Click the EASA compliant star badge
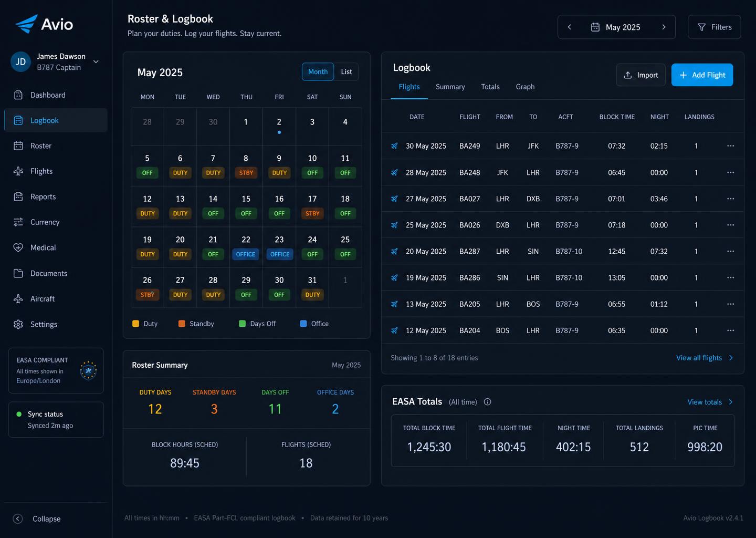Screen dimensions: 756x538 pyautogui.click(x=88, y=370)
